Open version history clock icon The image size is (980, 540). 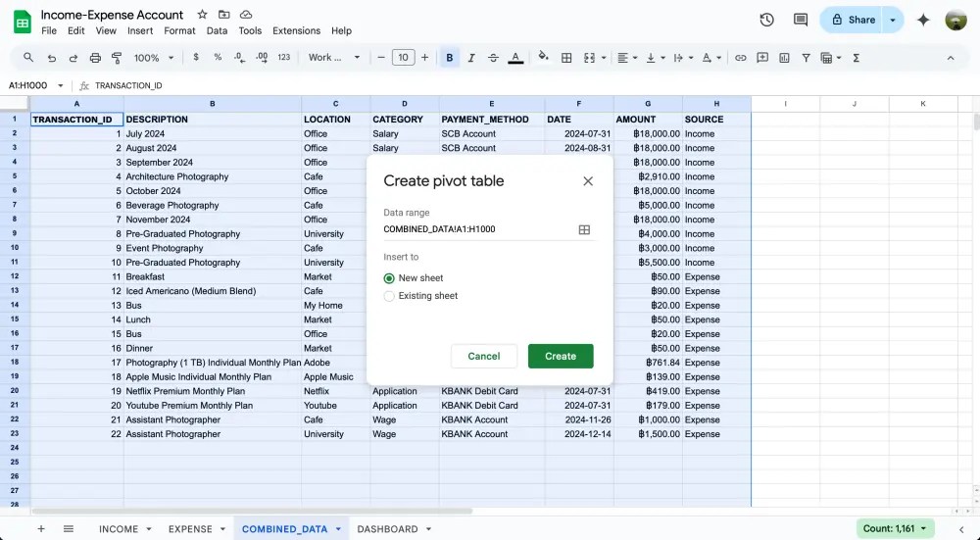pos(766,20)
